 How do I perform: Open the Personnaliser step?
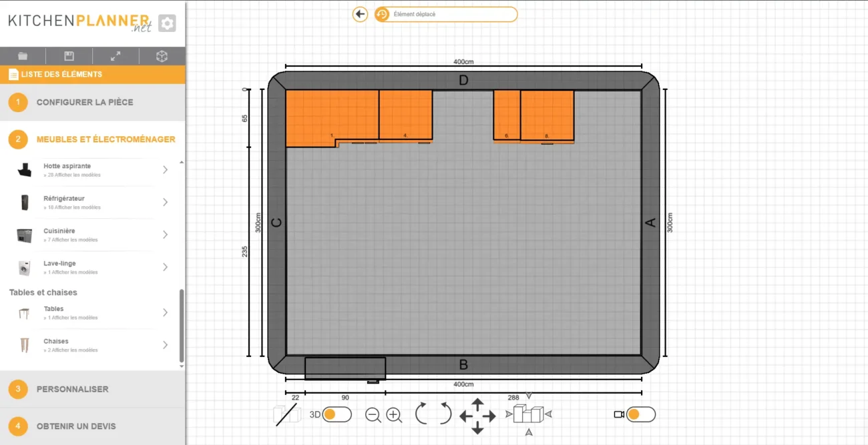coord(72,389)
